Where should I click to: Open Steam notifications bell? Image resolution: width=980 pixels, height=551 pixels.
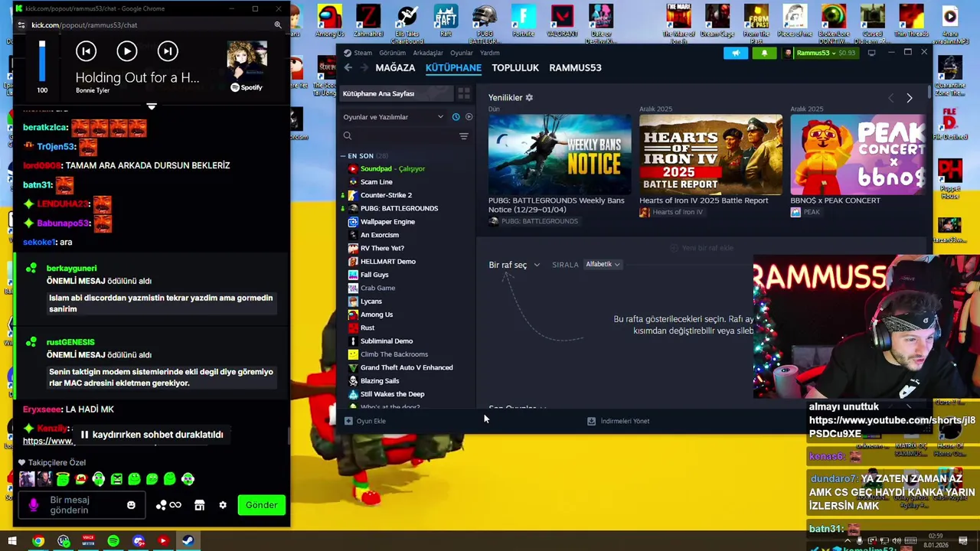764,53
